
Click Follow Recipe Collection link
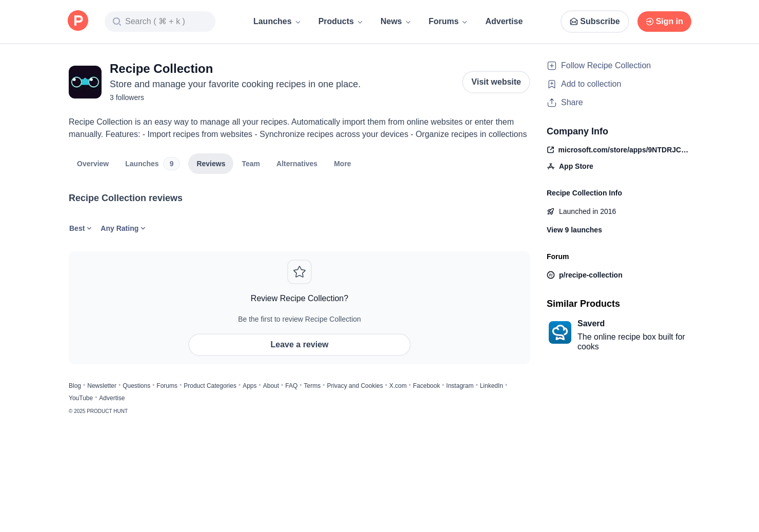point(606,66)
